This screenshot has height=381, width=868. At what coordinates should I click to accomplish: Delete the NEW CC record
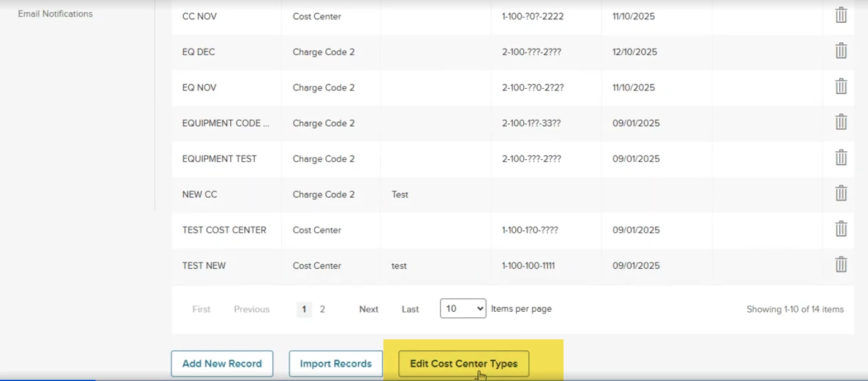click(841, 194)
